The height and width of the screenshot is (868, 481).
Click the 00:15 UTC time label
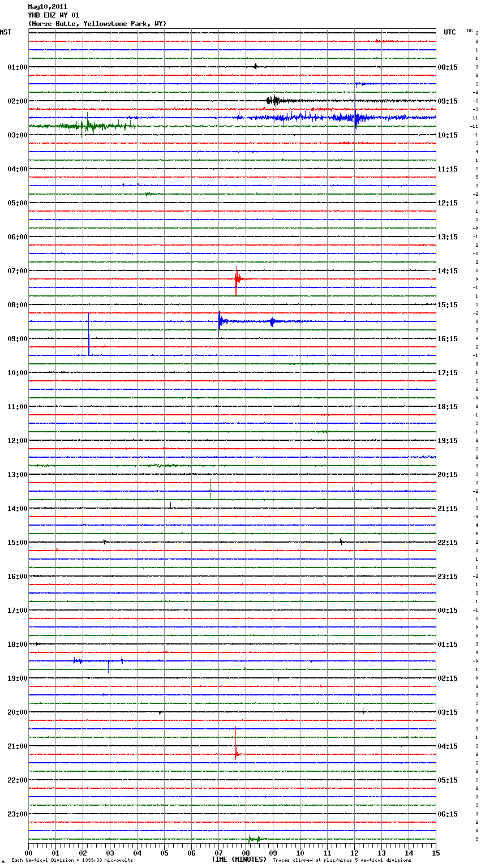pyautogui.click(x=448, y=611)
